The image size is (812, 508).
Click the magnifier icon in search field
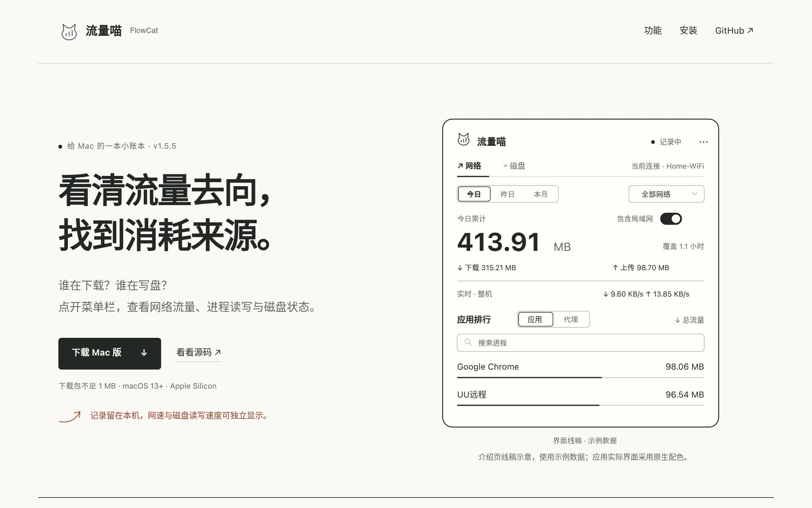pos(468,342)
